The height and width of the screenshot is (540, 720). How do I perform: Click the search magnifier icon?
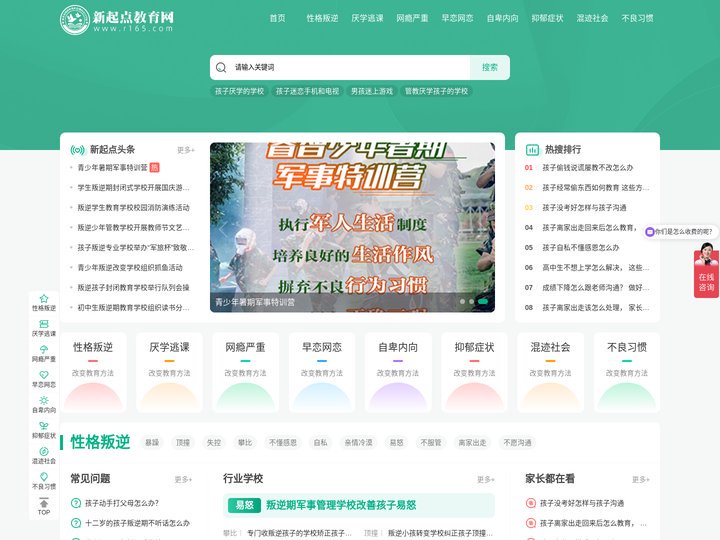pyautogui.click(x=221, y=68)
